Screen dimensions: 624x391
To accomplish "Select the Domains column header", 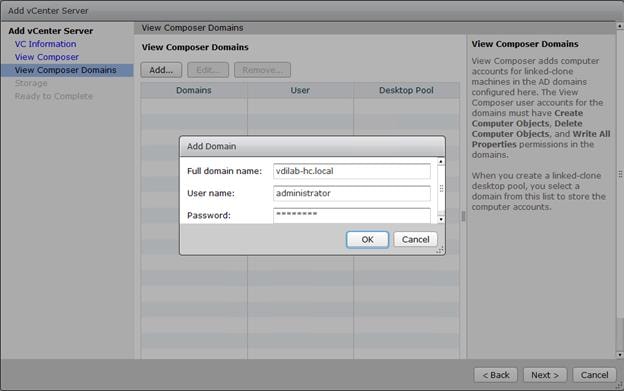I will pos(194,90).
